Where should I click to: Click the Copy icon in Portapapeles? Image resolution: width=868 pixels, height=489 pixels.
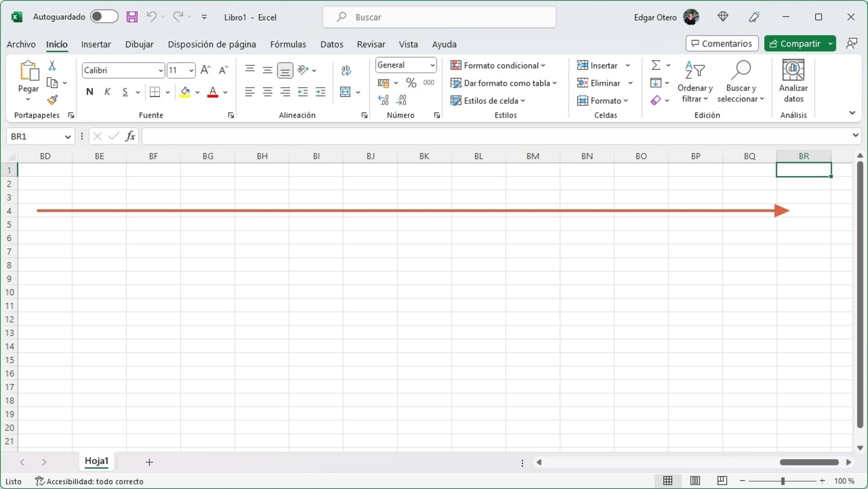pos(52,83)
